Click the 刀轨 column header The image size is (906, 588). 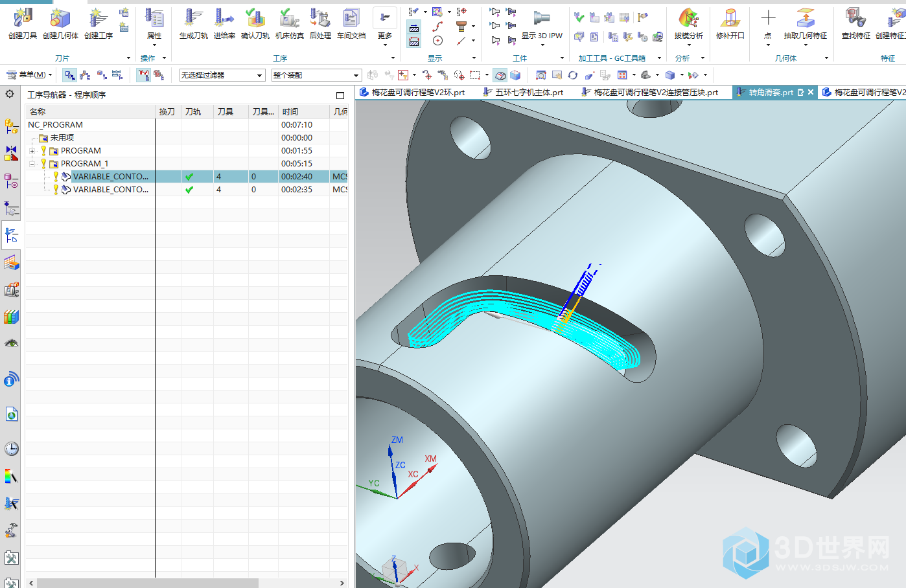point(197,111)
